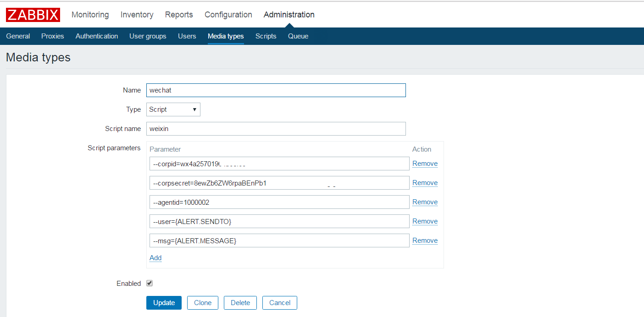Viewport: 644px width, 317px height.
Task: Edit the --user={ALERT.SENDTO} parameter field
Action: coord(279,221)
